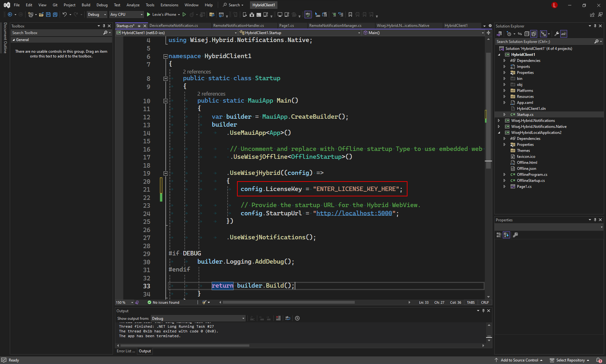The image size is (606, 364).
Task: Open the Any CPU platform dropdown
Action: (x=126, y=15)
